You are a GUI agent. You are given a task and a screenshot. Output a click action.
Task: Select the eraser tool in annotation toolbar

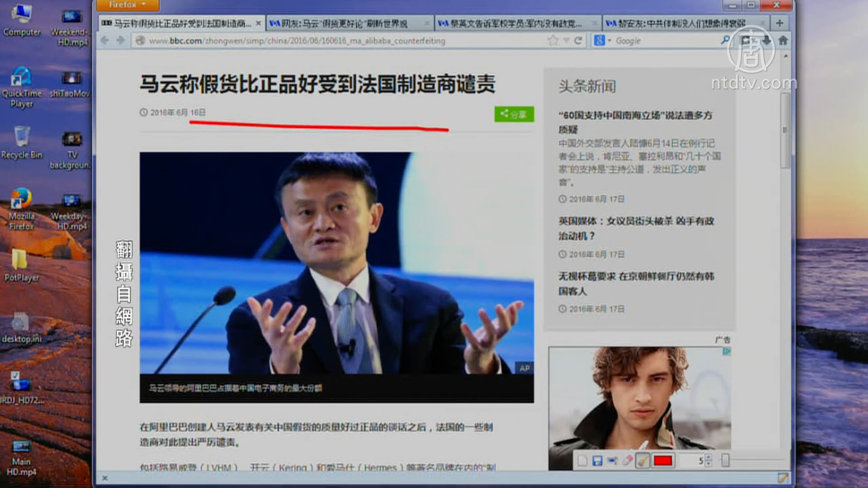tap(627, 461)
